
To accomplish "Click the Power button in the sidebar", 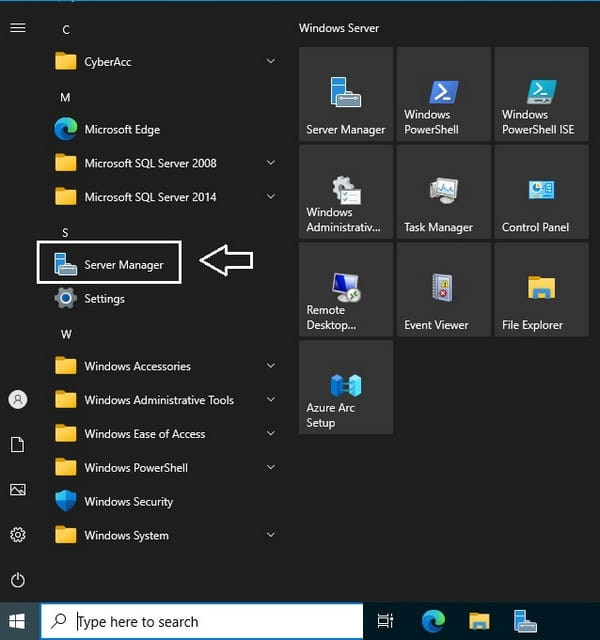I will pyautogui.click(x=18, y=580).
